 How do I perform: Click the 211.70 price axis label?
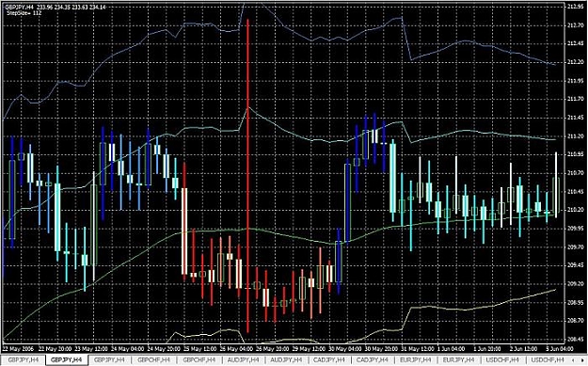point(575,99)
